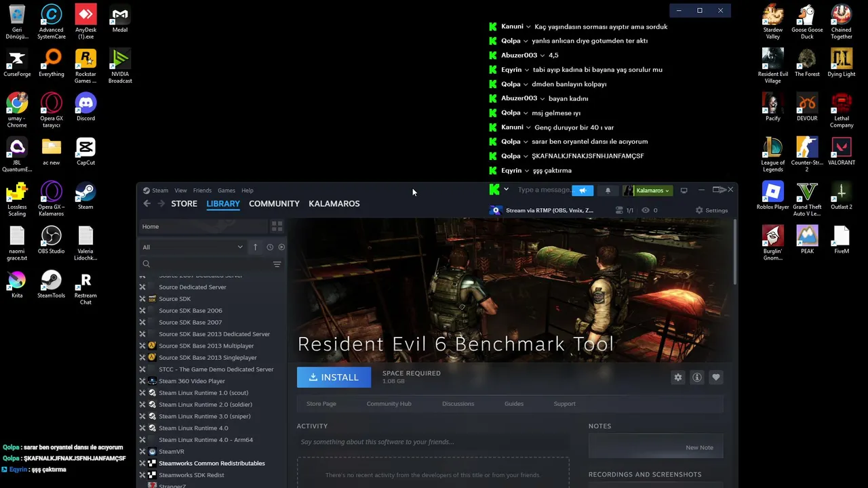Click the Steam Big Picture monitor icon
Image resolution: width=868 pixels, height=488 pixels.
coord(684,190)
